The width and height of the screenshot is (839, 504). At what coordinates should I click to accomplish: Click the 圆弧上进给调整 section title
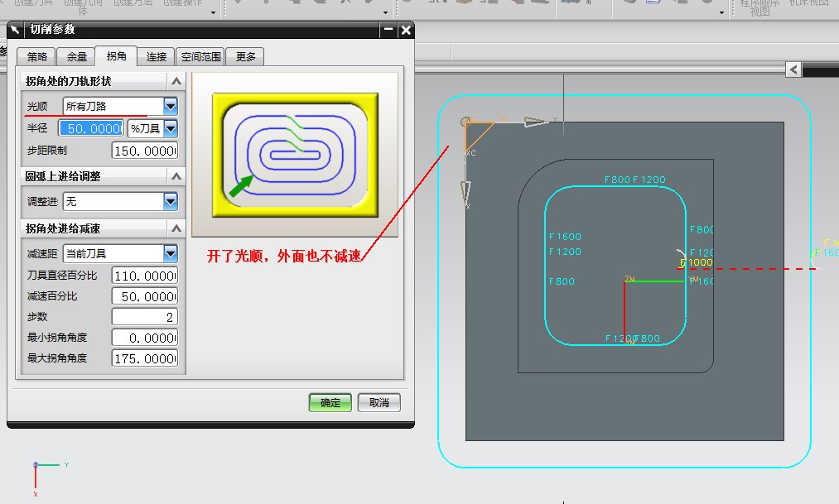pyautogui.click(x=63, y=175)
